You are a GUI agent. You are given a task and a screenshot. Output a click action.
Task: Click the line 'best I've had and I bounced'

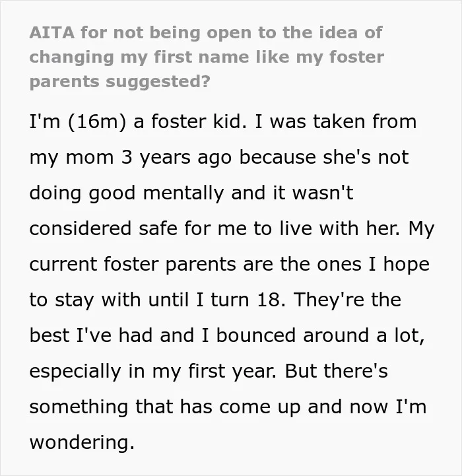pos(227,335)
